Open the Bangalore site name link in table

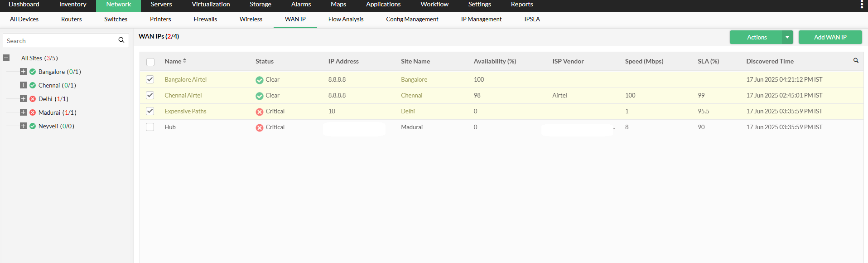414,79
